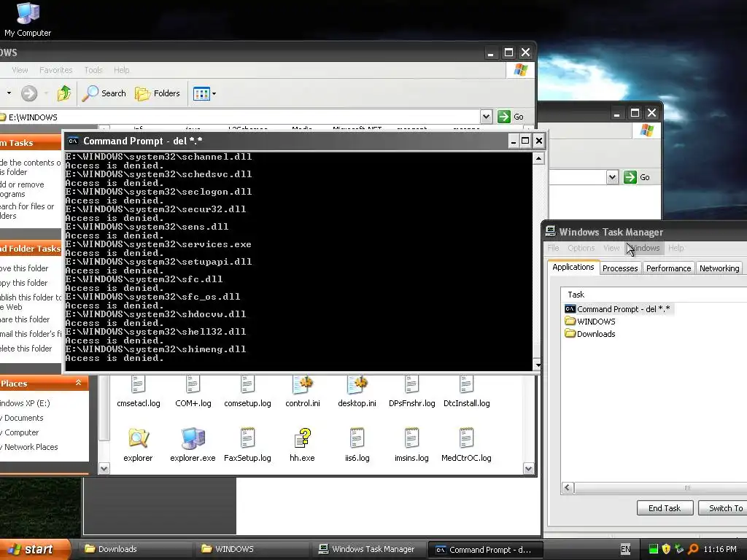
Task: Switch to the Applications tab
Action: pyautogui.click(x=573, y=267)
